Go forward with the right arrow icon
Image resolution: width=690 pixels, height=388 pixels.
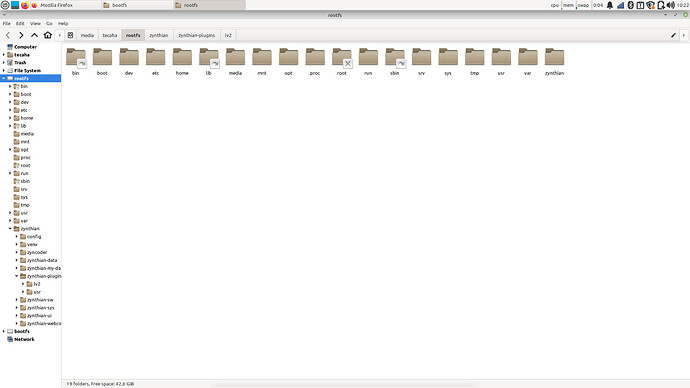pyautogui.click(x=21, y=35)
